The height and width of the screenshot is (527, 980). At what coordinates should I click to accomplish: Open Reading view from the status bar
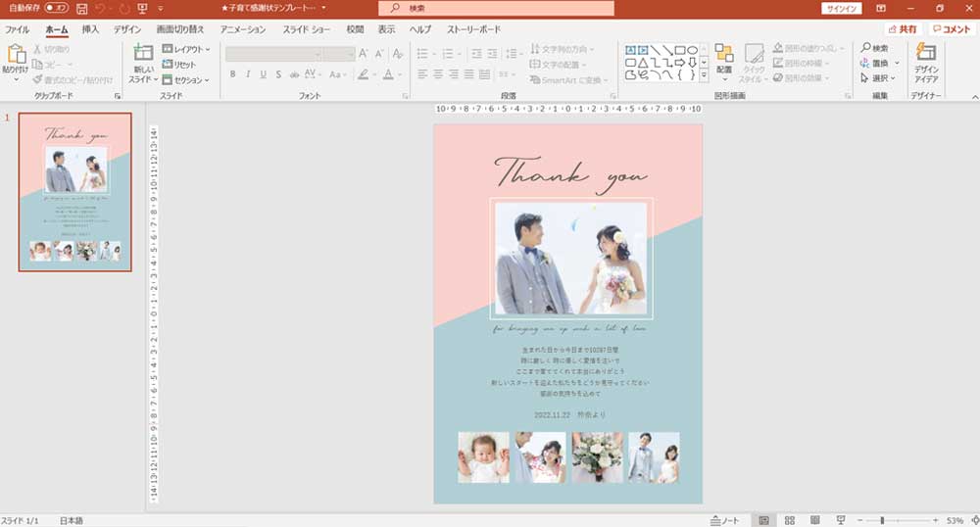(814, 519)
